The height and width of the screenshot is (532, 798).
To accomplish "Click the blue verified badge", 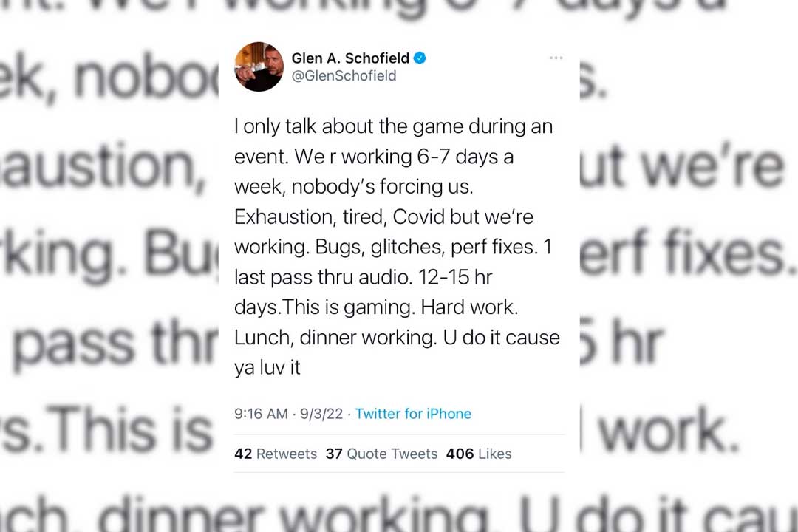I will pyautogui.click(x=420, y=58).
